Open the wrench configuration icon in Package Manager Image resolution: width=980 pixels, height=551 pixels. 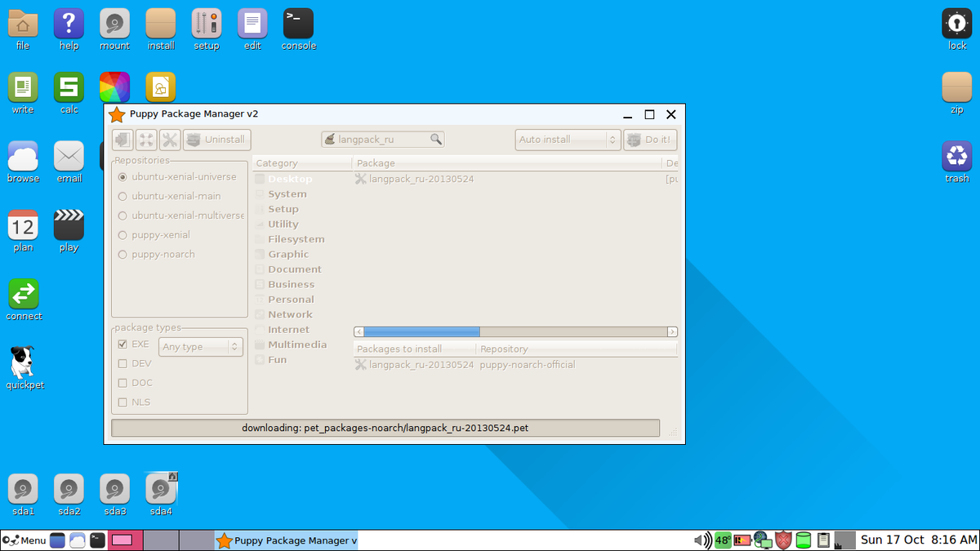click(x=170, y=140)
